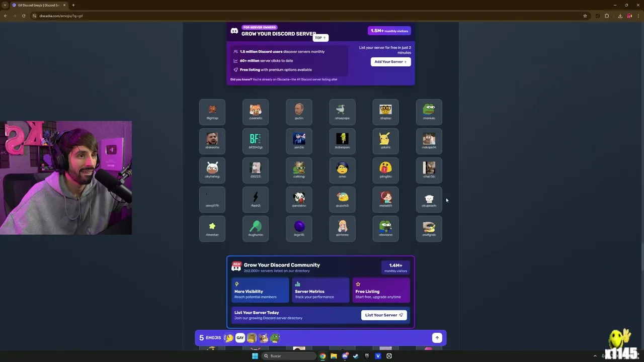This screenshot has height=362, width=644.
Task: Click the Pepe emoji in selection bar
Action: click(275, 338)
